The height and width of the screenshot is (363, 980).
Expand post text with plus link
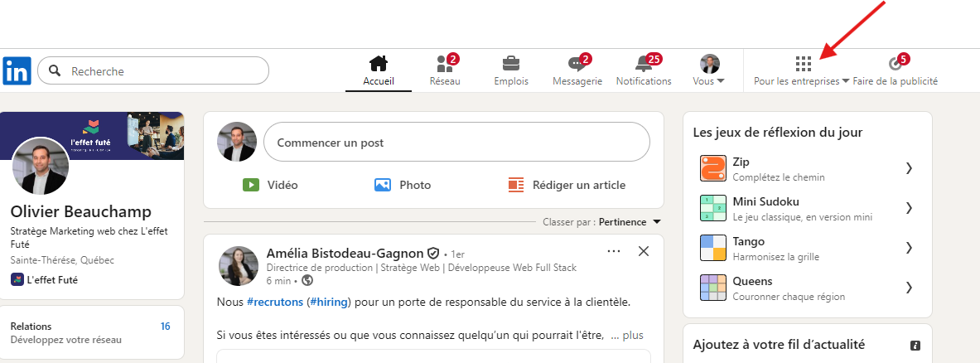632,336
